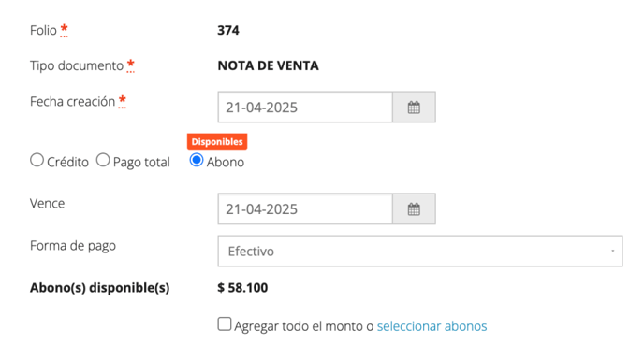Focus the Fecha creación date field

pyautogui.click(x=305, y=108)
